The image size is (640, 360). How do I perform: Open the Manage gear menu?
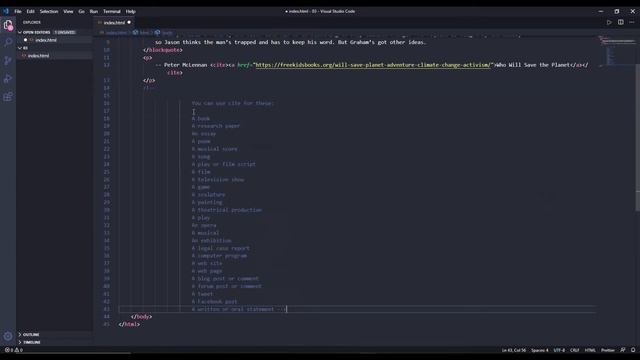8,336
